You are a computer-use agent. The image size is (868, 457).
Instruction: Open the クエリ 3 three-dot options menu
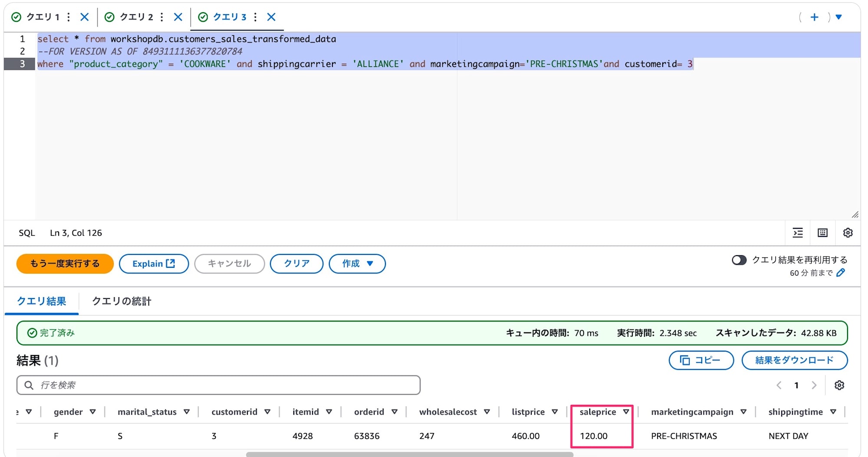pos(256,17)
